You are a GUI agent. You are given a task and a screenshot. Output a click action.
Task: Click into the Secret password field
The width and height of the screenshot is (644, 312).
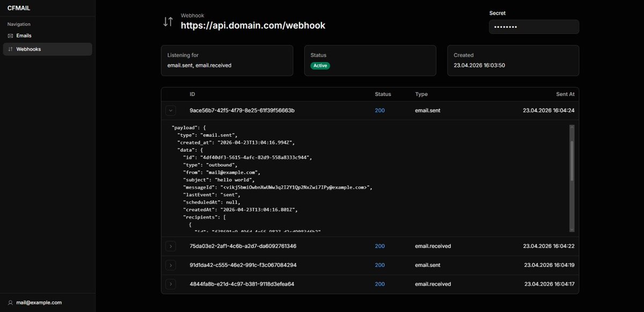tap(533, 27)
